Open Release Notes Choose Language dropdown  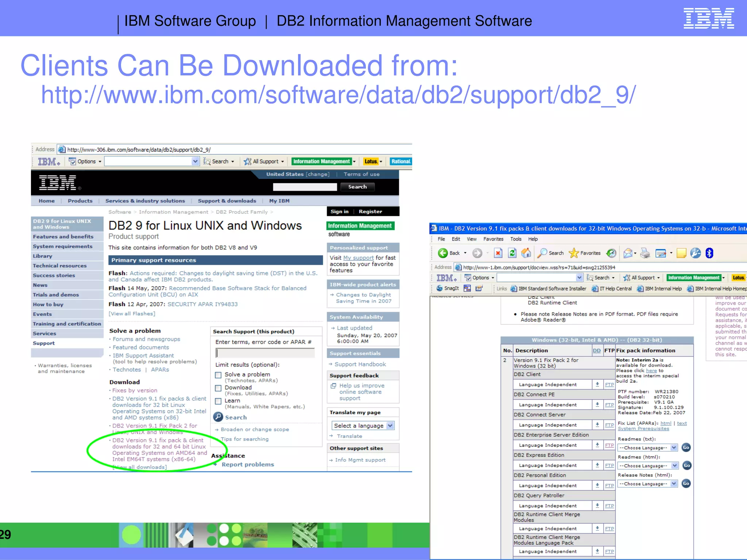click(x=647, y=484)
